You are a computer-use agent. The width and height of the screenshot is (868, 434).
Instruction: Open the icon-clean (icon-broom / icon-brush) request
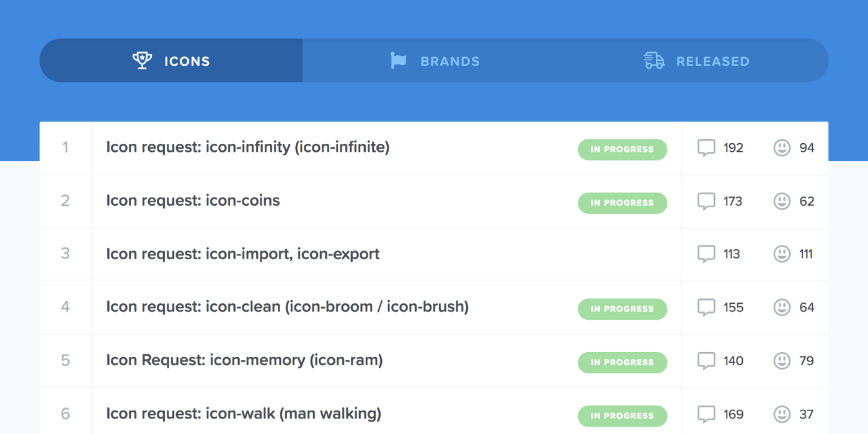tap(287, 307)
